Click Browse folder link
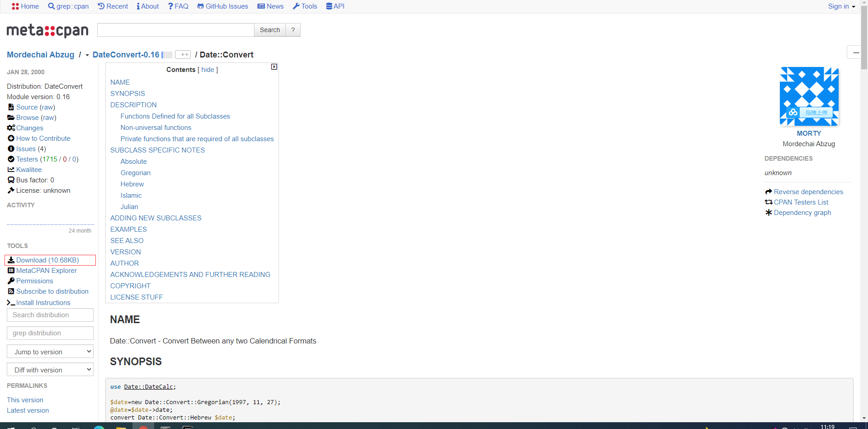 pos(27,118)
